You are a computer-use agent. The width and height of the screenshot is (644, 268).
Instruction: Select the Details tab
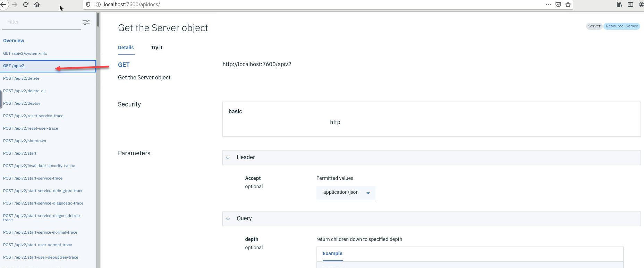tap(126, 47)
